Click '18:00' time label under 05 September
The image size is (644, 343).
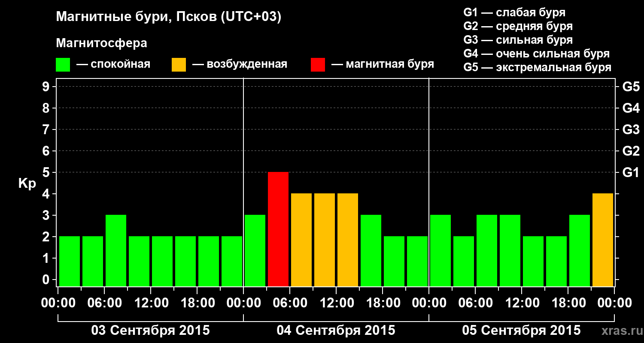click(x=568, y=303)
